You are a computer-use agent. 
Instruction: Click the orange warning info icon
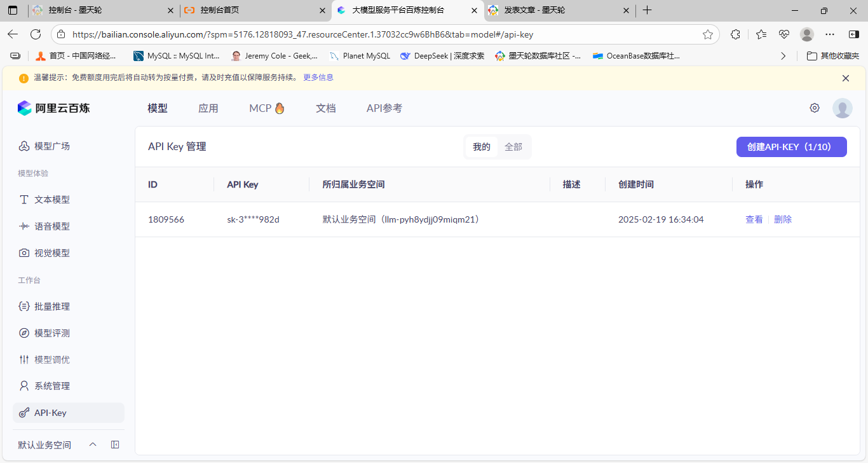point(24,78)
